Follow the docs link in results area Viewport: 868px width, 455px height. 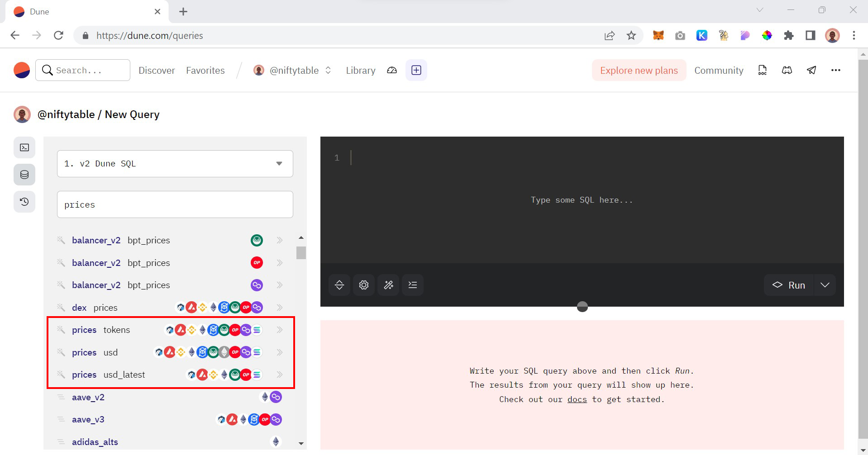pyautogui.click(x=577, y=399)
